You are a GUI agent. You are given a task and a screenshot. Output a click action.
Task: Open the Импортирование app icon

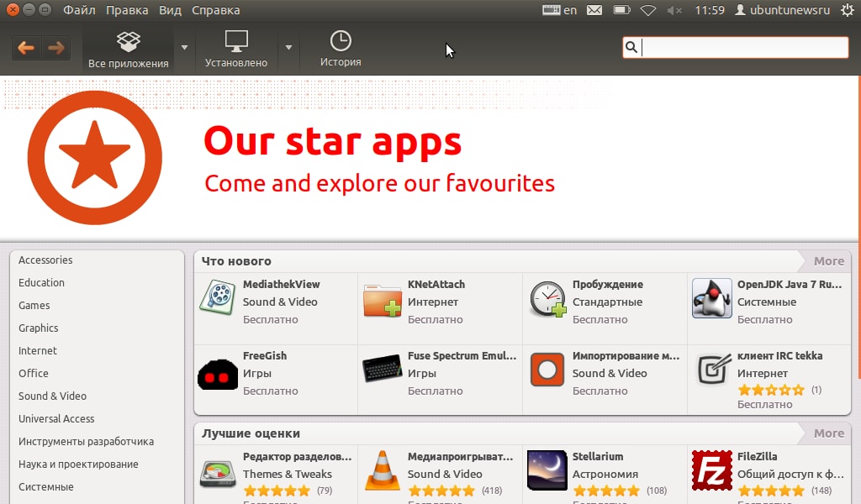[547, 370]
